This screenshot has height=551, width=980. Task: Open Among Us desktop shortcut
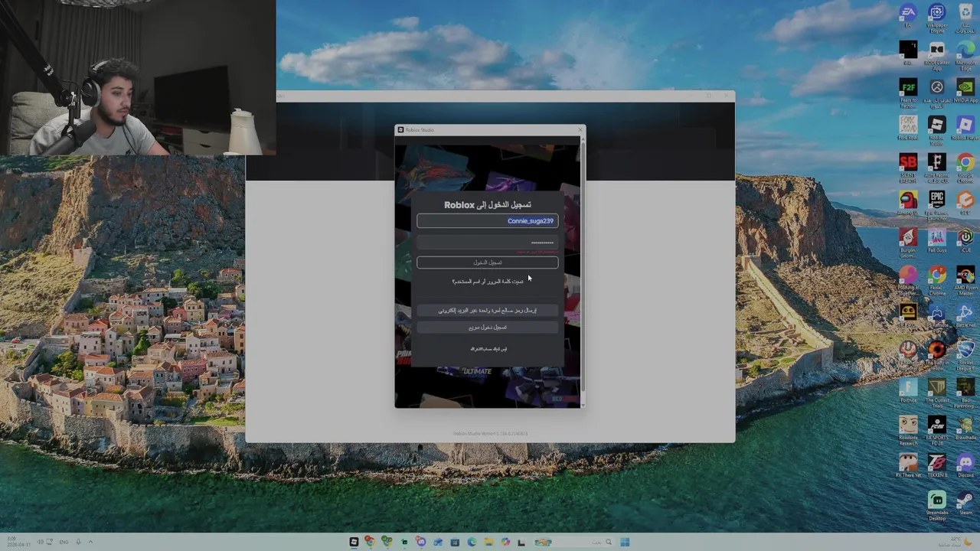[908, 203]
